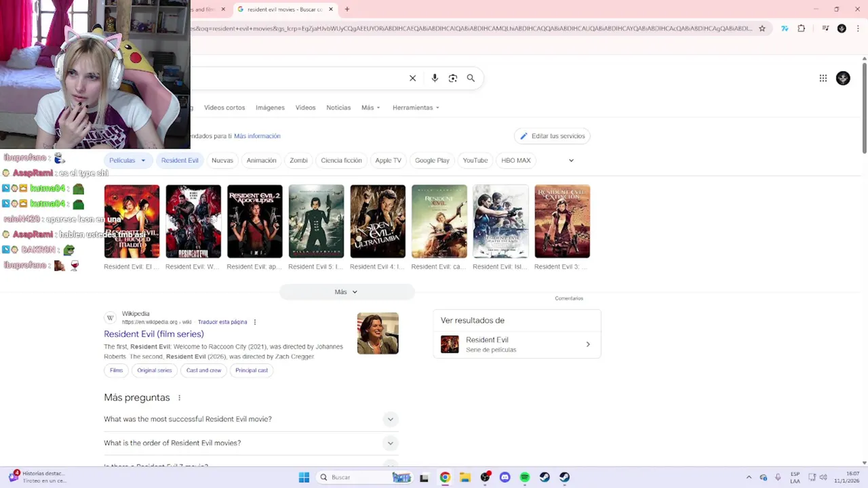The image size is (868, 488).
Task: Show hidden system tray icons
Action: [749, 477]
